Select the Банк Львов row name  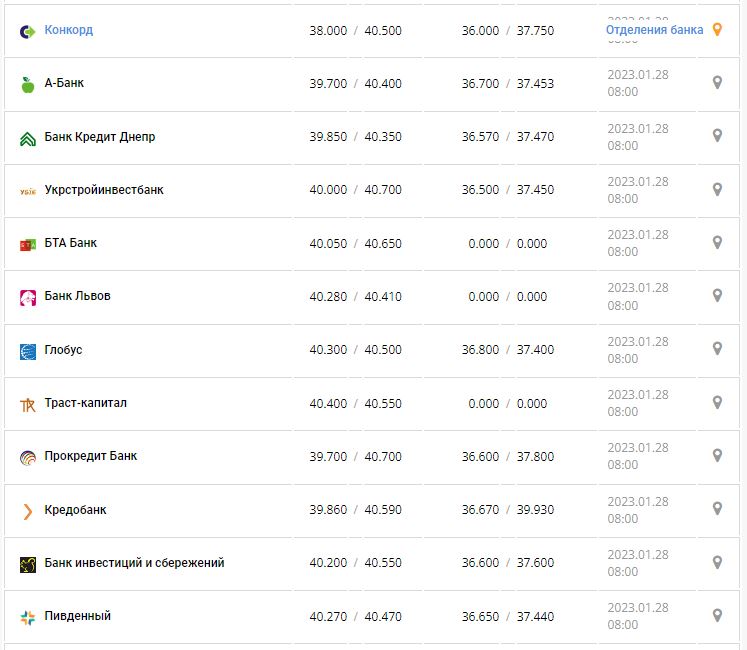click(78, 296)
